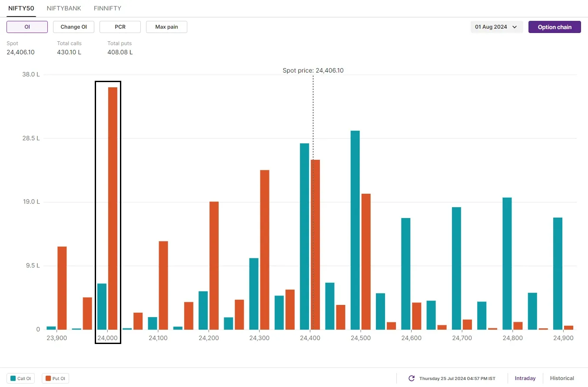The image size is (588, 387).
Task: Click the 24,500 call OI bar
Action: [355, 230]
